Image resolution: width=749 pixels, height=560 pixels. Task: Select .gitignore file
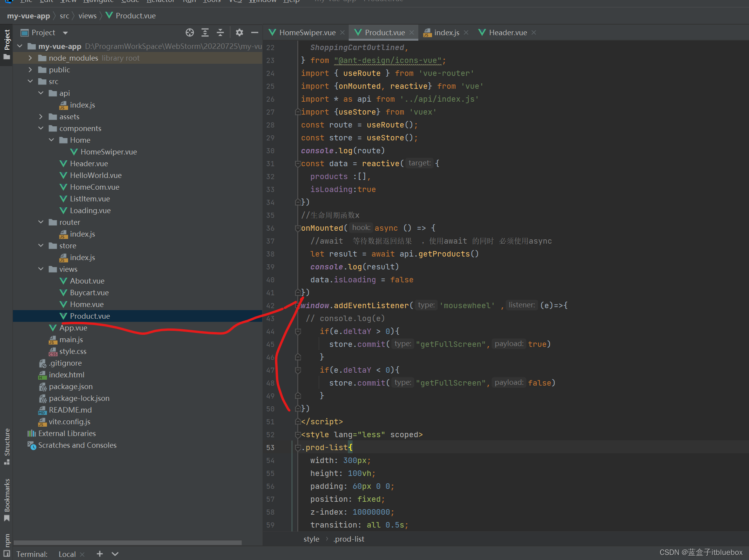point(65,363)
